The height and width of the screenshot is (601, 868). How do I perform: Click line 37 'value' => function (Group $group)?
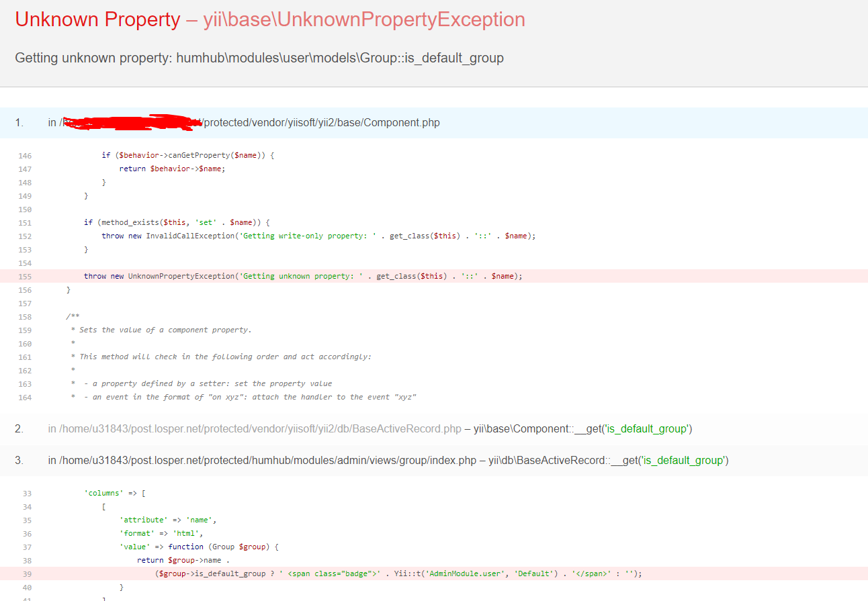pyautogui.click(x=199, y=547)
